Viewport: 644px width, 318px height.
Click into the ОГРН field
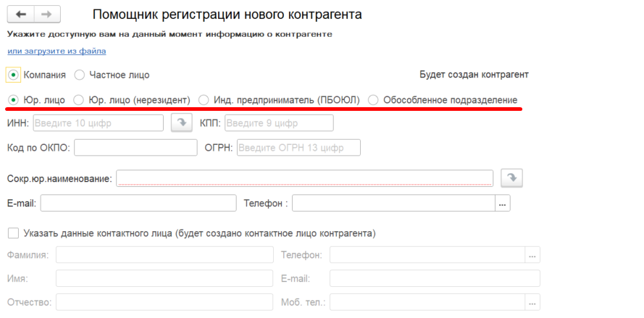click(298, 148)
